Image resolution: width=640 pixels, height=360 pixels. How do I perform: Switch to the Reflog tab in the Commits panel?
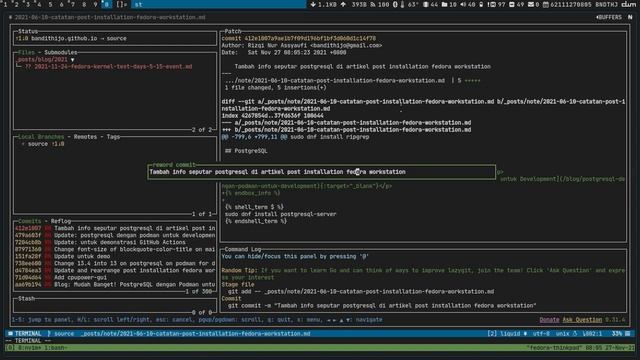[61, 221]
